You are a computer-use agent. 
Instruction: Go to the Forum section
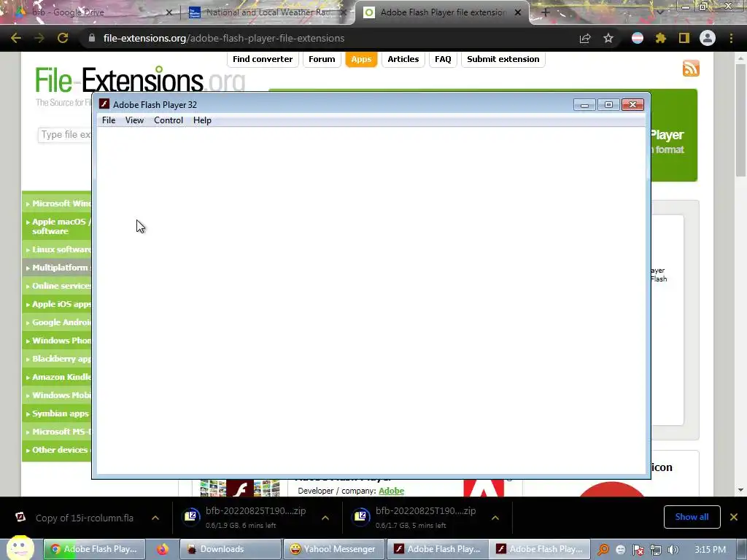(322, 59)
